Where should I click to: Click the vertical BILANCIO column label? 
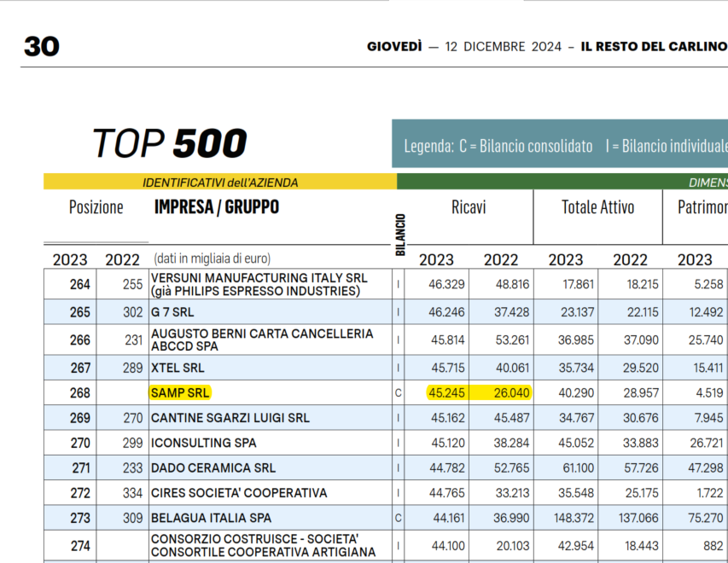coord(400,235)
